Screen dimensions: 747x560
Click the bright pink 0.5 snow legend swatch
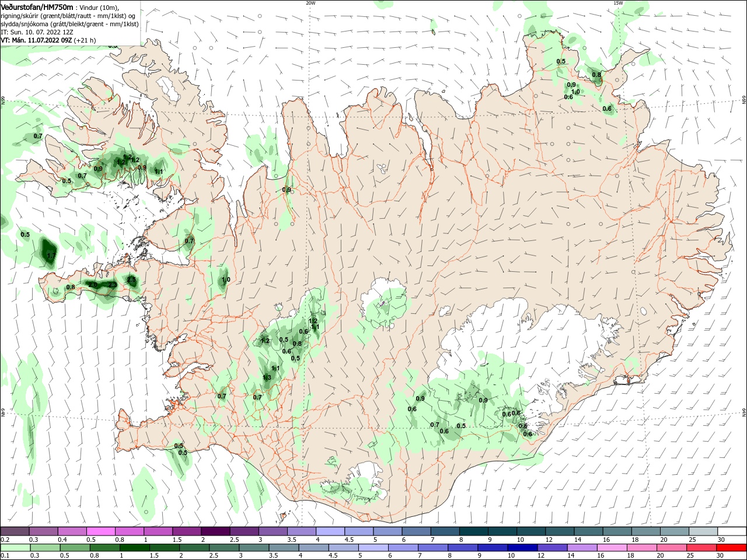101,531
